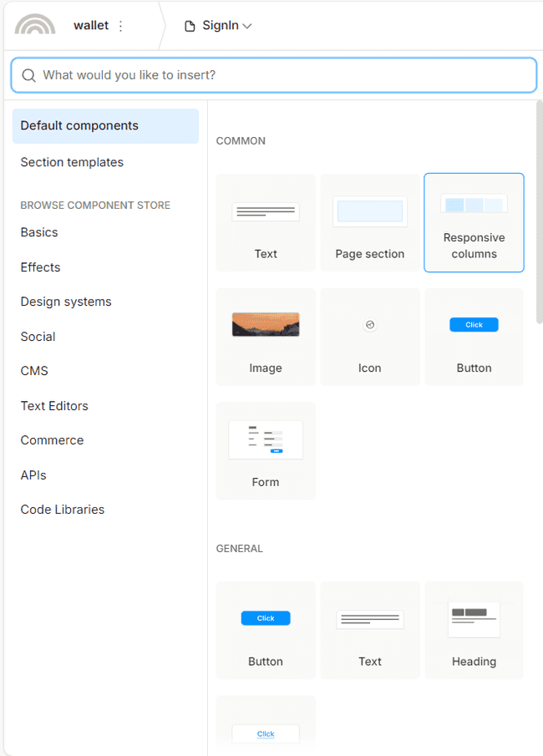Open the wallet project three-dot menu
The width and height of the screenshot is (543, 756).
pyautogui.click(x=120, y=26)
